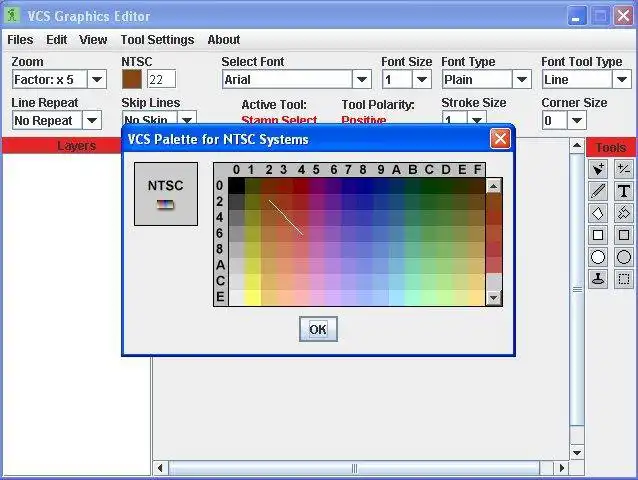638x480 pixels.
Task: Click the palette list scroll-down arrow
Action: 494,298
